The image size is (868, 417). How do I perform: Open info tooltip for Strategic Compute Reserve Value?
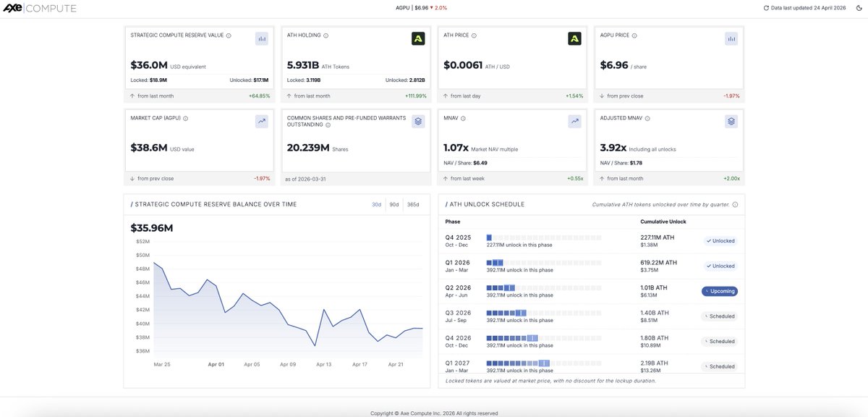point(229,35)
